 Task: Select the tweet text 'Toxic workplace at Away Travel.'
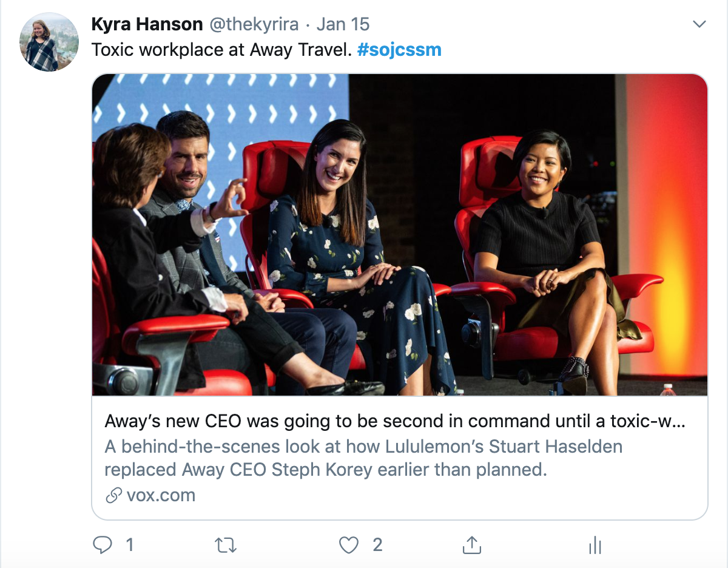click(x=222, y=50)
